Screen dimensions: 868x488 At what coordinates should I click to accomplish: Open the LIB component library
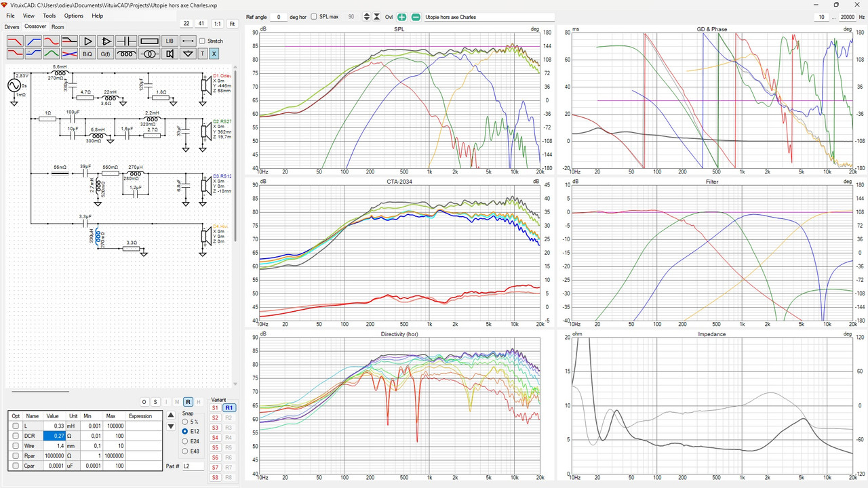pyautogui.click(x=170, y=41)
